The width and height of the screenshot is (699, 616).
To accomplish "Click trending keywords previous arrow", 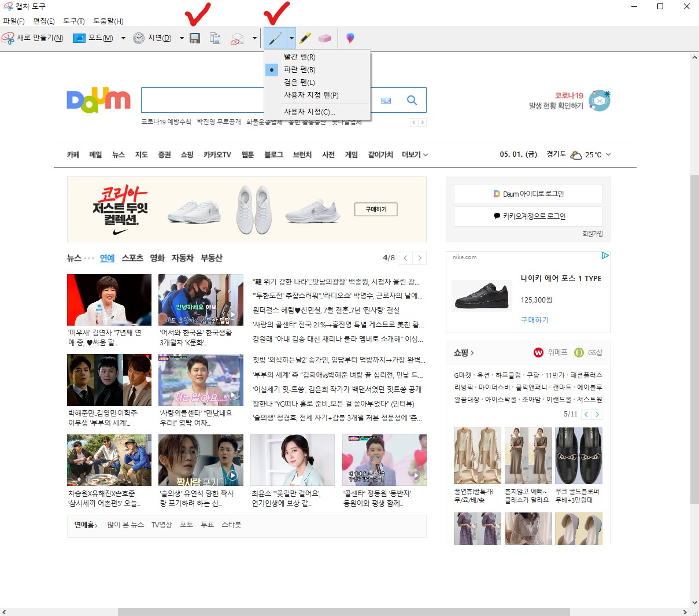I will [414, 123].
